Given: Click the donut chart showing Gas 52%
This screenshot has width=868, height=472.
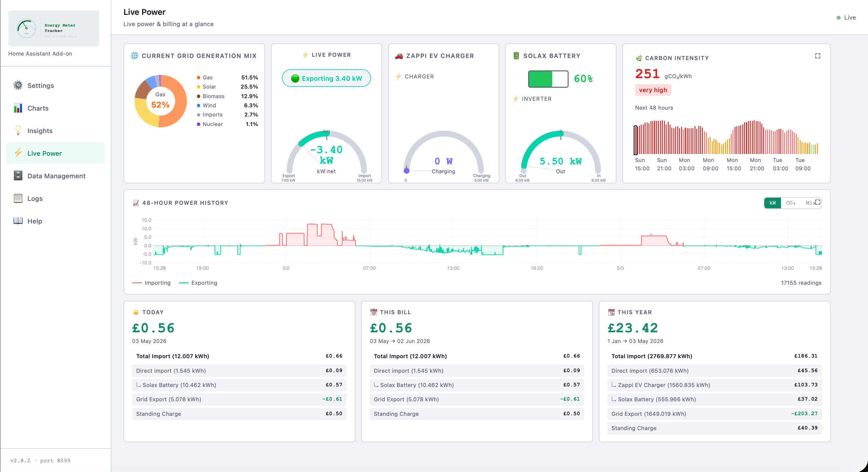Looking at the screenshot, I should (160, 101).
